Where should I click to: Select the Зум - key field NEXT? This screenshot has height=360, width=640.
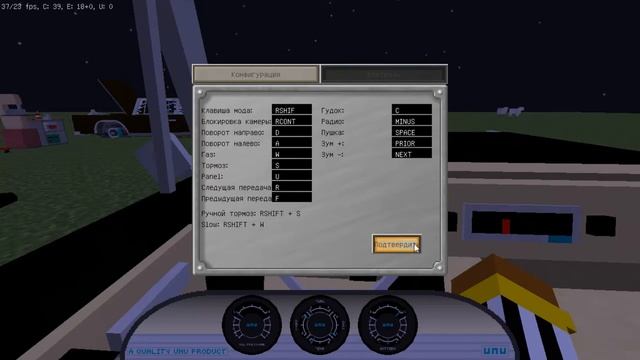pyautogui.click(x=412, y=154)
